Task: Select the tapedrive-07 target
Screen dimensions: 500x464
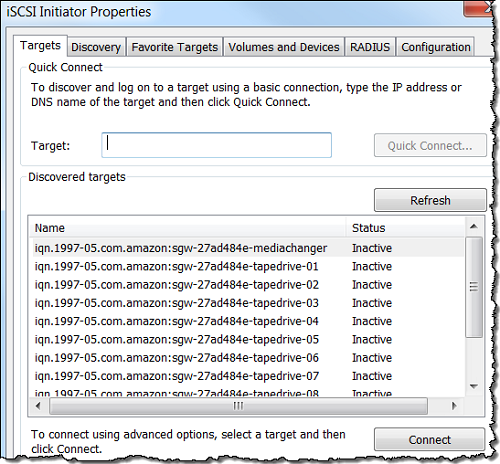Action: [x=247, y=376]
